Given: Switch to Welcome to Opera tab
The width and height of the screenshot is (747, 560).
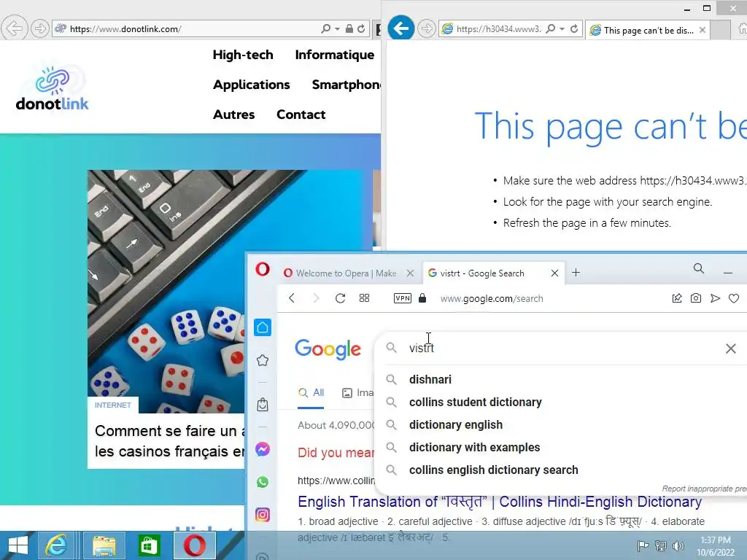Looking at the screenshot, I should [x=346, y=273].
